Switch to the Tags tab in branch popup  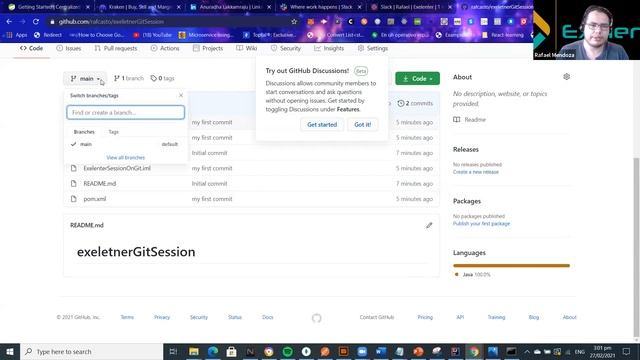point(113,132)
